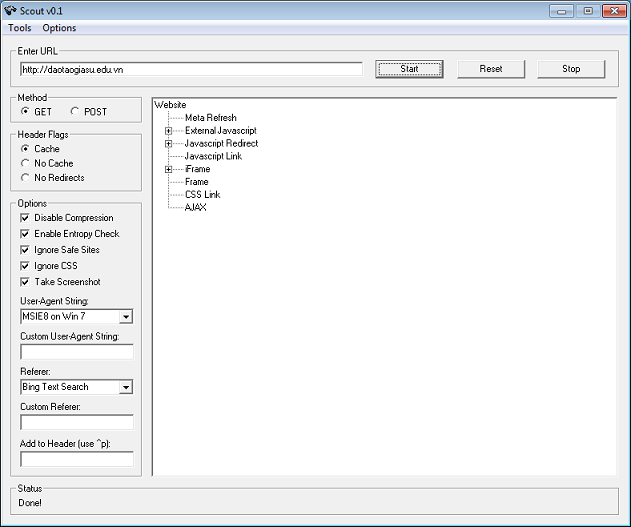
Task: Click the Stop button
Action: tap(571, 69)
